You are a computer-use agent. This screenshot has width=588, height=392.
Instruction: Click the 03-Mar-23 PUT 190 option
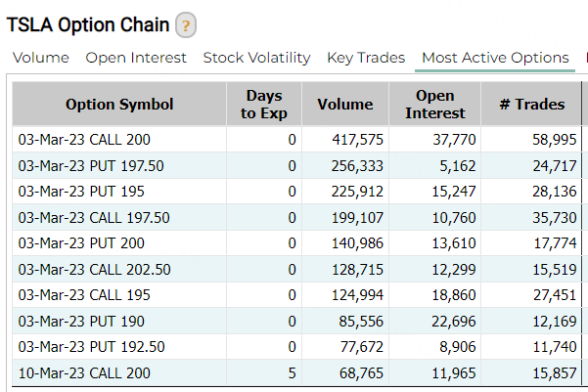click(x=78, y=320)
